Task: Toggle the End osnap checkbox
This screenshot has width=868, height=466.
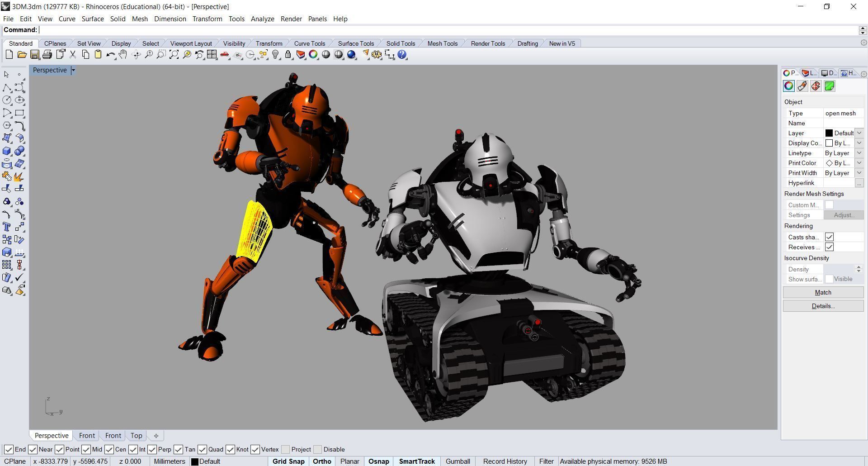Action: point(9,449)
